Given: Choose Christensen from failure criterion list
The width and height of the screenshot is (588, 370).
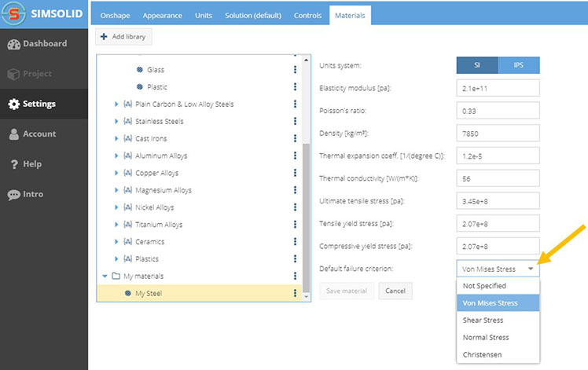Looking at the screenshot, I should 484,354.
